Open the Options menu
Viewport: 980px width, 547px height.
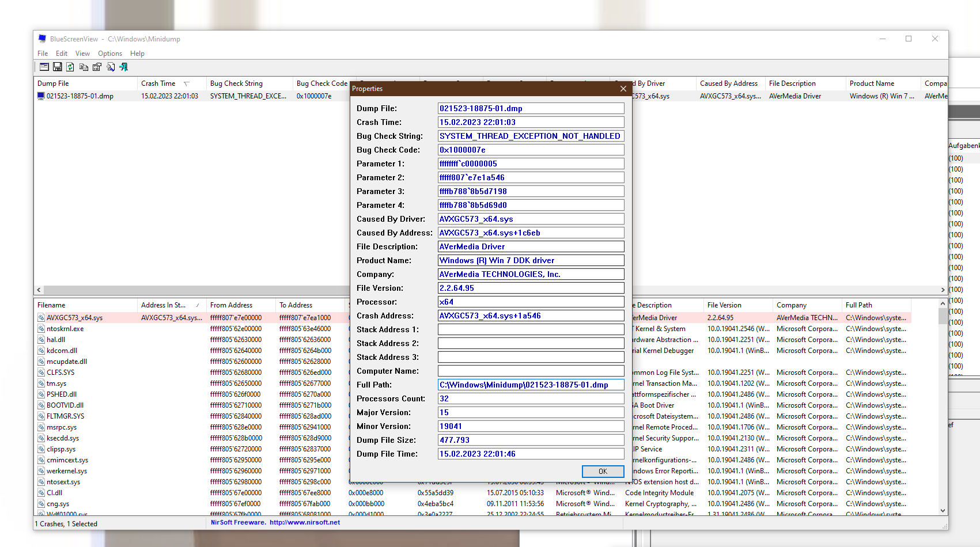(x=110, y=54)
